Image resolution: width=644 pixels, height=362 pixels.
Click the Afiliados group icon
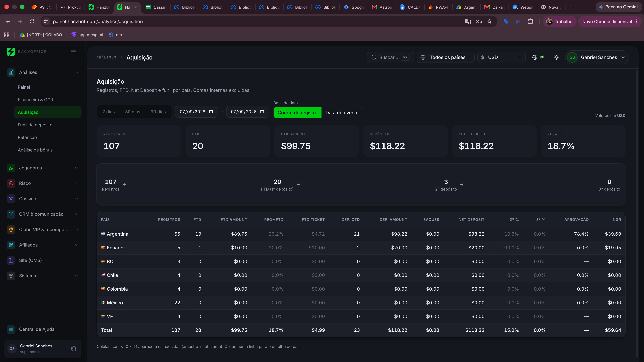coord(11,245)
